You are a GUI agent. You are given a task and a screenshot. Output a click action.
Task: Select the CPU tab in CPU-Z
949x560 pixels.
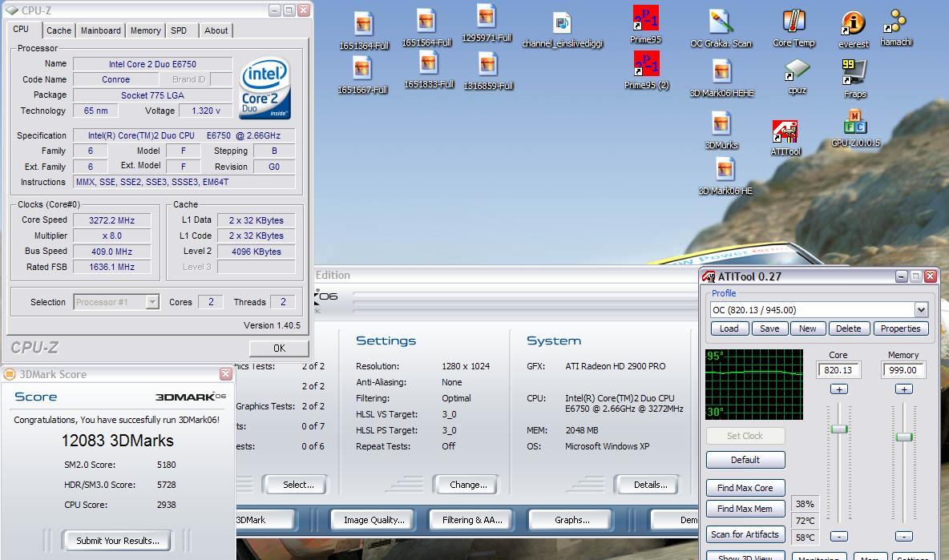click(21, 29)
